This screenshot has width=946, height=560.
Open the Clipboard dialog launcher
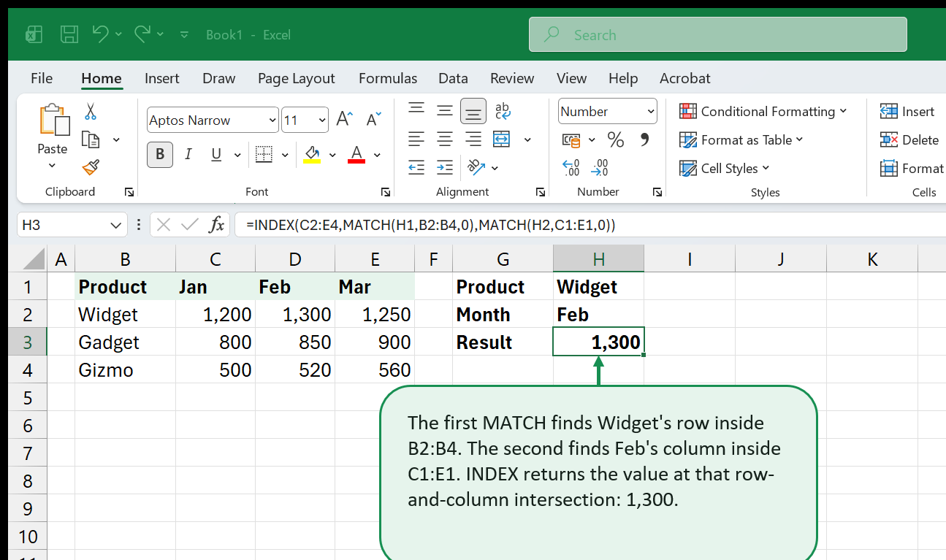pyautogui.click(x=129, y=192)
